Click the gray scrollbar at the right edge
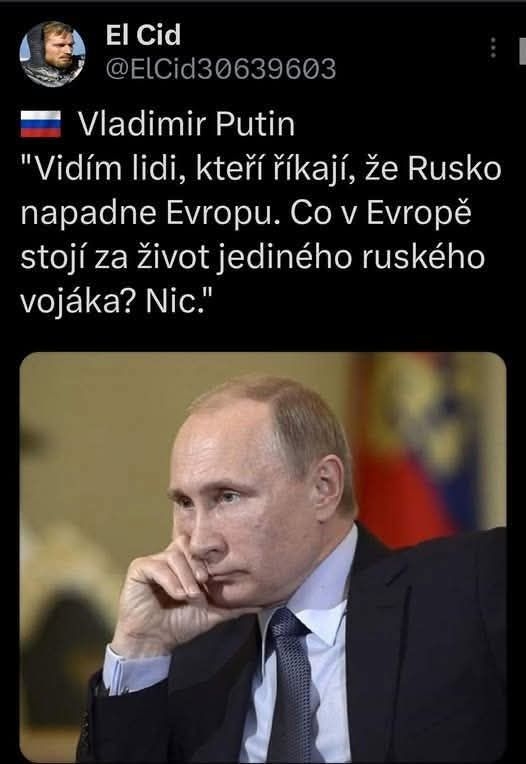The height and width of the screenshot is (764, 526). (x=523, y=51)
